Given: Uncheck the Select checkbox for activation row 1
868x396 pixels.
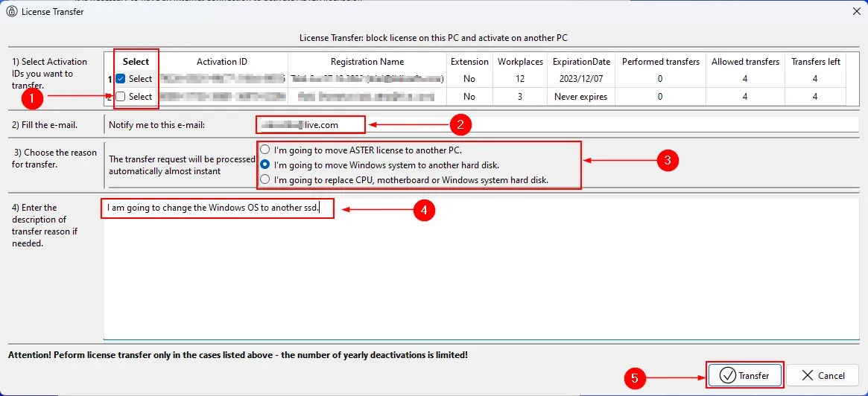Looking at the screenshot, I should click(x=121, y=79).
